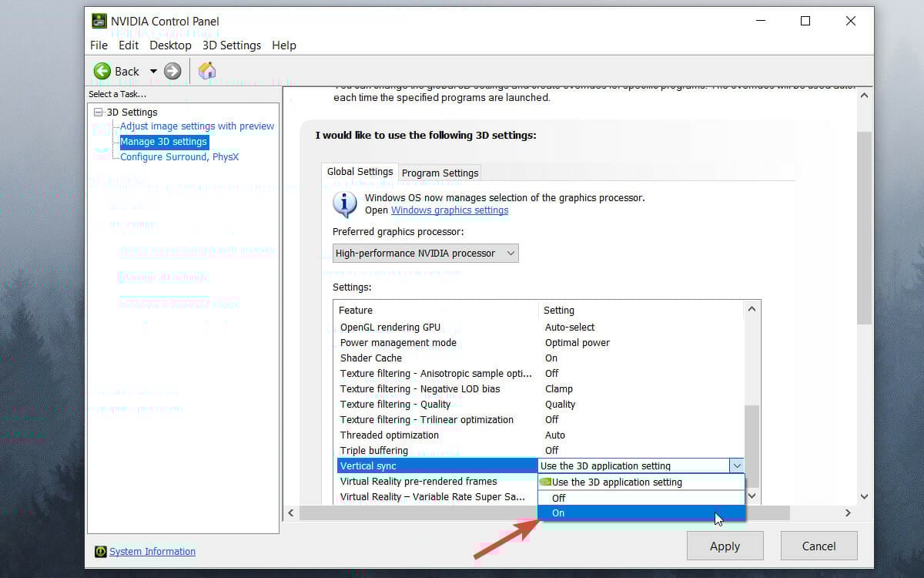924x578 pixels.
Task: Open the Edit menu
Action: coord(129,45)
